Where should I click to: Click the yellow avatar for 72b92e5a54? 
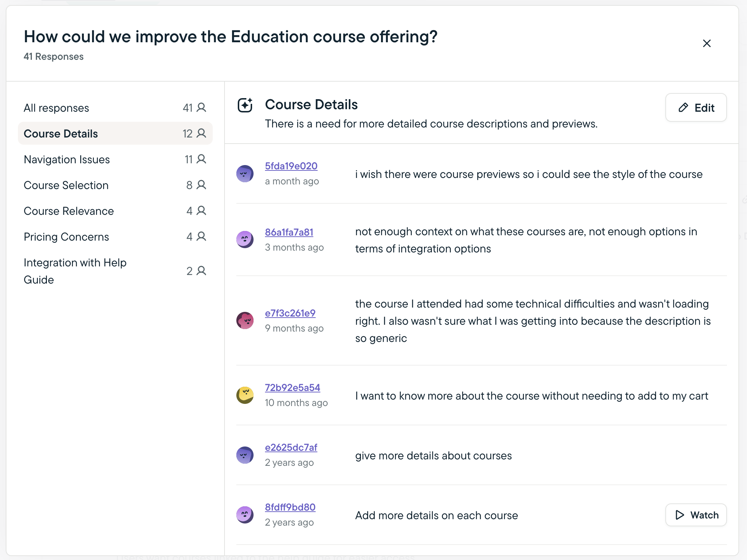(x=245, y=395)
